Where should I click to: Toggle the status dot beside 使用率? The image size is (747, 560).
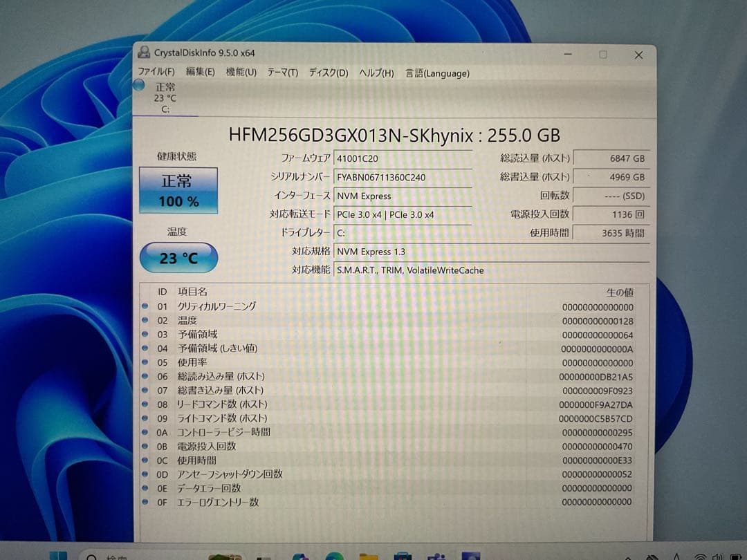point(145,362)
